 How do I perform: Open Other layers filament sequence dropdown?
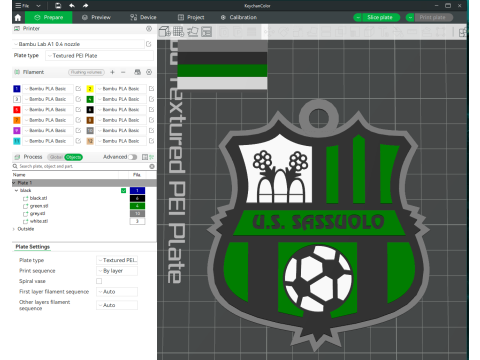point(117,305)
